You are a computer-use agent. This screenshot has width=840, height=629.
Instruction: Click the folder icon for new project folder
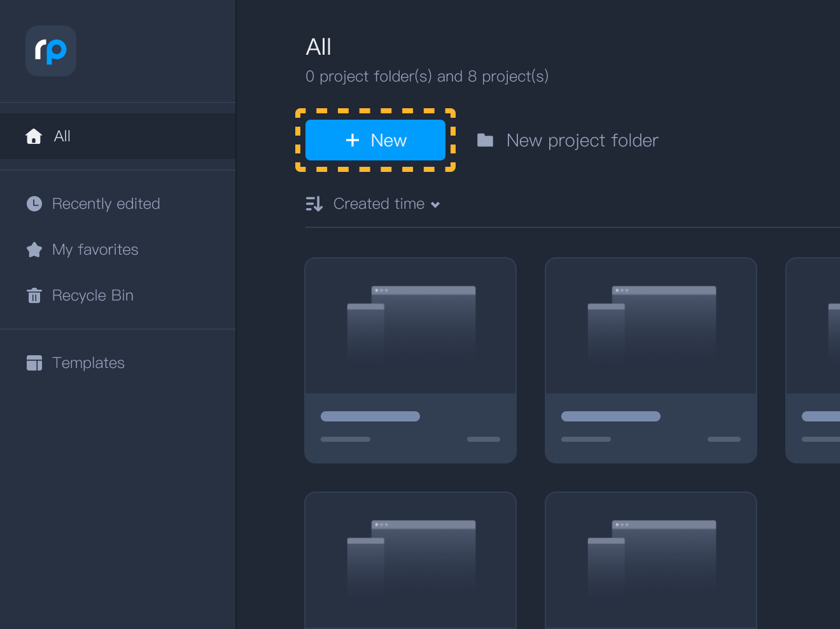point(485,140)
